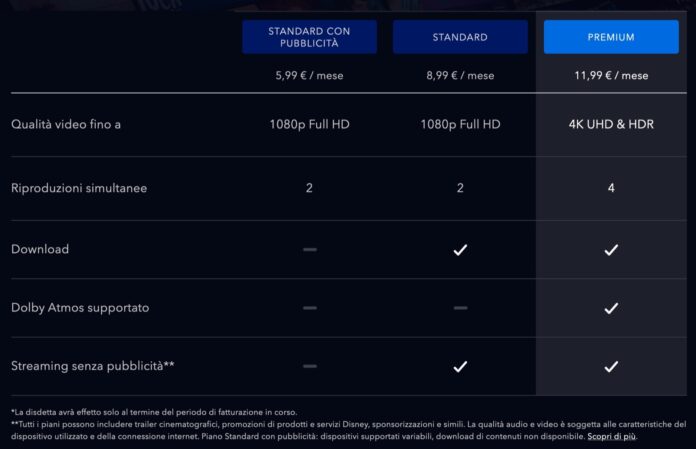The width and height of the screenshot is (696, 449).
Task: Click the Dolby Atmos dash under Standard con pubblicità
Action: click(309, 308)
